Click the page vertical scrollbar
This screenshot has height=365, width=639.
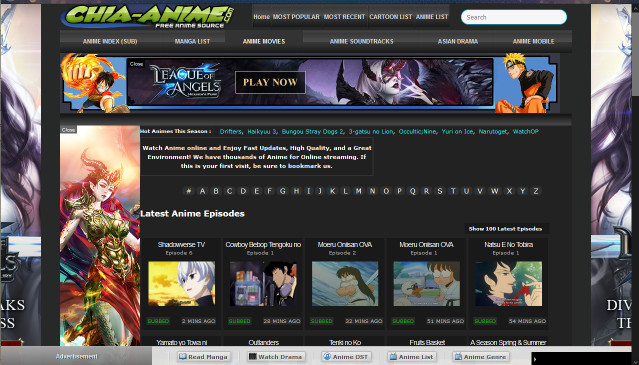pyautogui.click(x=635, y=175)
